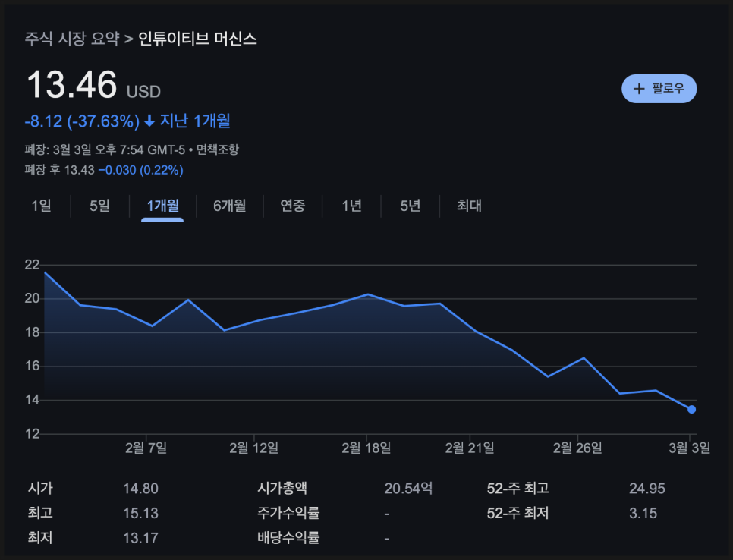Click the 52-주 최저 label
The height and width of the screenshot is (560, 733).
point(518,513)
